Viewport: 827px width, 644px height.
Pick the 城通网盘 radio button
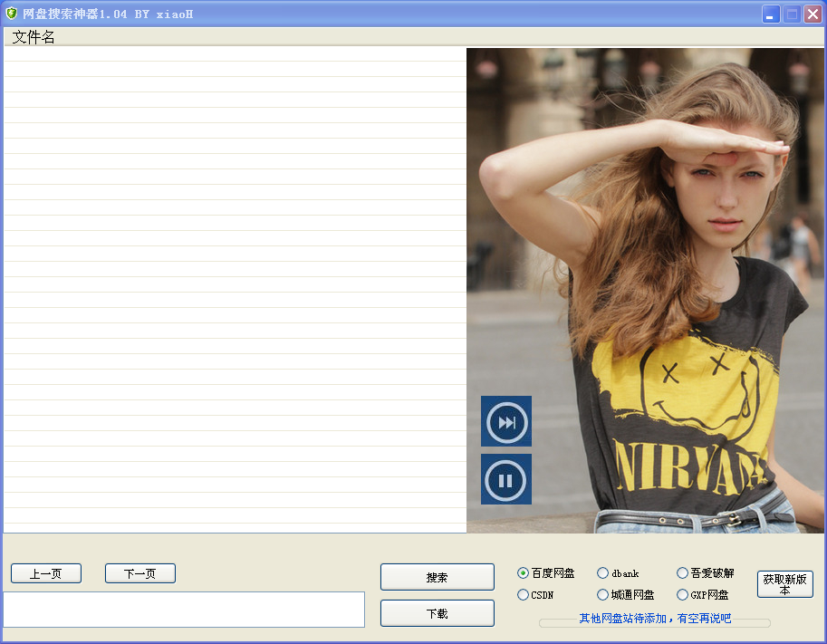pos(603,595)
